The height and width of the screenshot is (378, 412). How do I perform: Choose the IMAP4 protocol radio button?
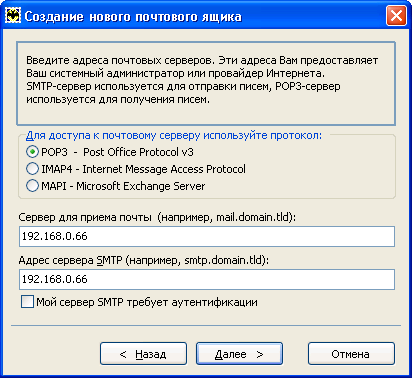[32, 169]
